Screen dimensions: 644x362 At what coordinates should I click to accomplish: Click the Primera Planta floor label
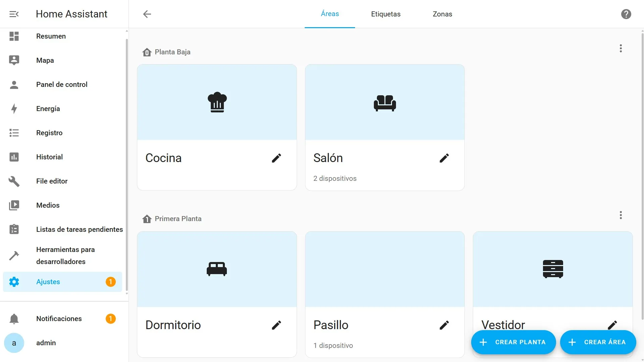(178, 219)
